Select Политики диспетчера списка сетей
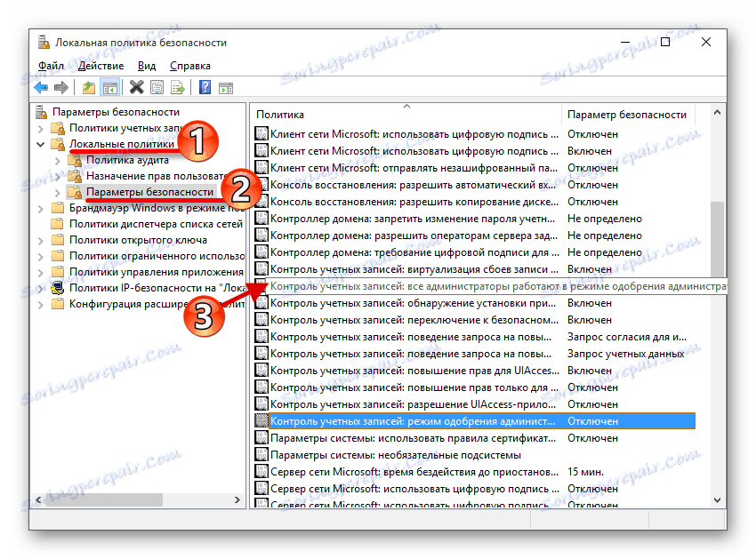The height and width of the screenshot is (559, 756). [x=157, y=224]
